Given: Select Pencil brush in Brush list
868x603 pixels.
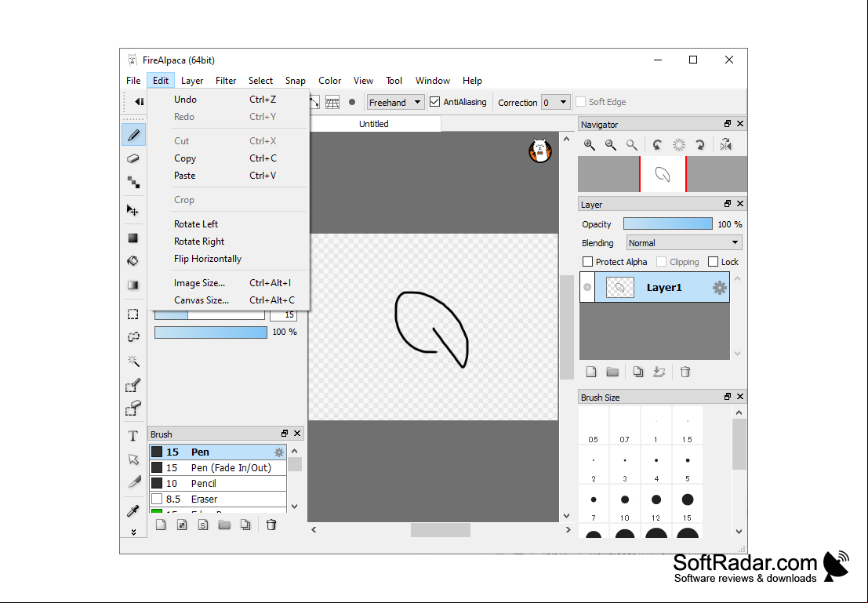Looking at the screenshot, I should (x=218, y=483).
